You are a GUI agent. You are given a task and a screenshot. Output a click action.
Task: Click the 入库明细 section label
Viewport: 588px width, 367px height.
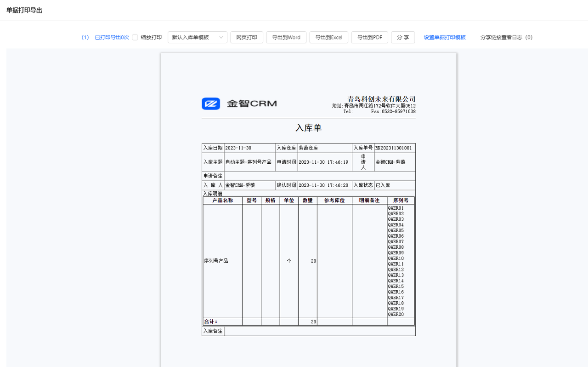point(213,194)
